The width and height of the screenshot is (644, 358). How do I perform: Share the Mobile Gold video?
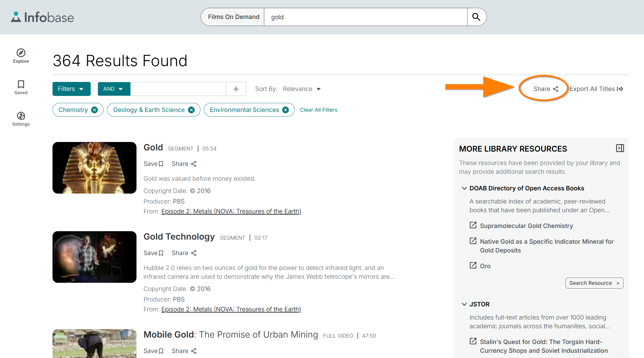[x=184, y=351]
